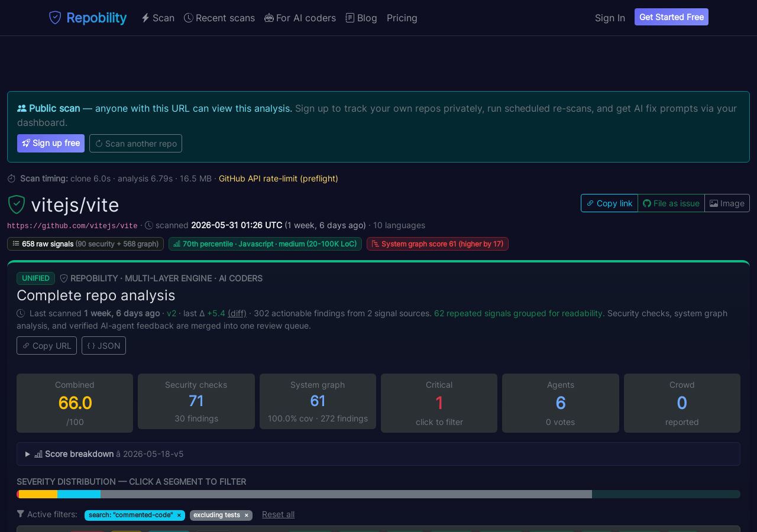Click the people icon beside Public scan
Image resolution: width=757 pixels, height=532 pixels.
[22, 108]
